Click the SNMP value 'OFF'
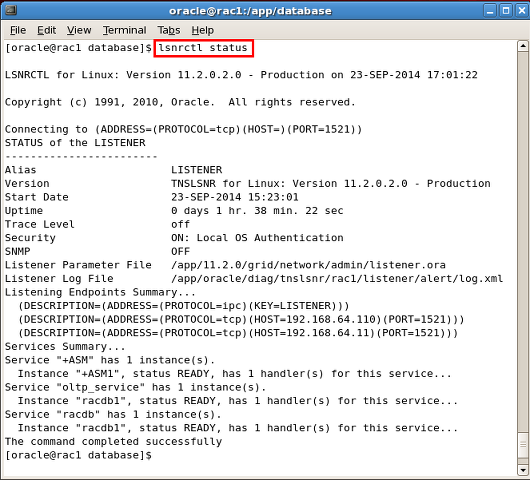This screenshot has height=480, width=530. click(180, 251)
